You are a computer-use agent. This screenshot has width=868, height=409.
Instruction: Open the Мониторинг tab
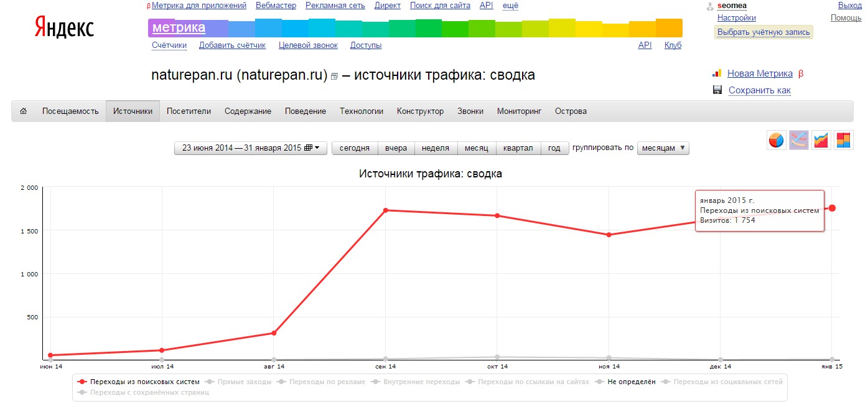pyautogui.click(x=520, y=111)
